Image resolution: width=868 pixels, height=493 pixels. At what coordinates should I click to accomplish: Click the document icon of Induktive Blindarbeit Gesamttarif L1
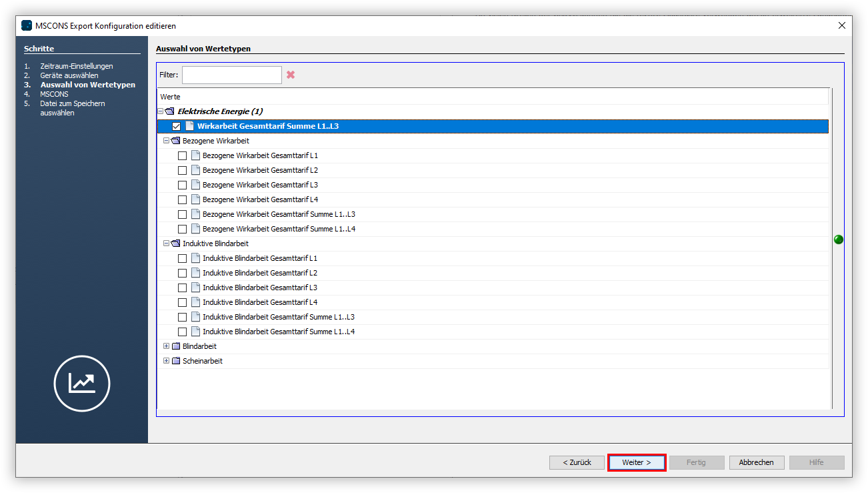point(195,258)
